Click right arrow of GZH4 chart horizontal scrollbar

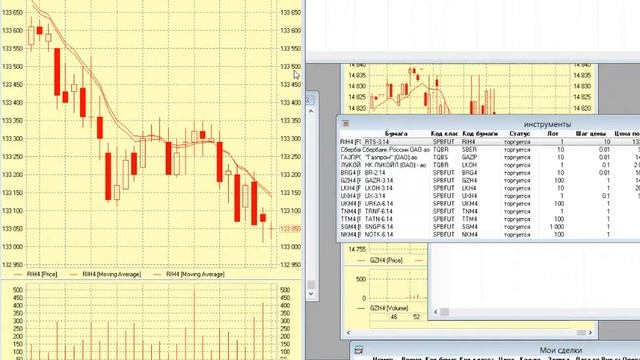590,333
